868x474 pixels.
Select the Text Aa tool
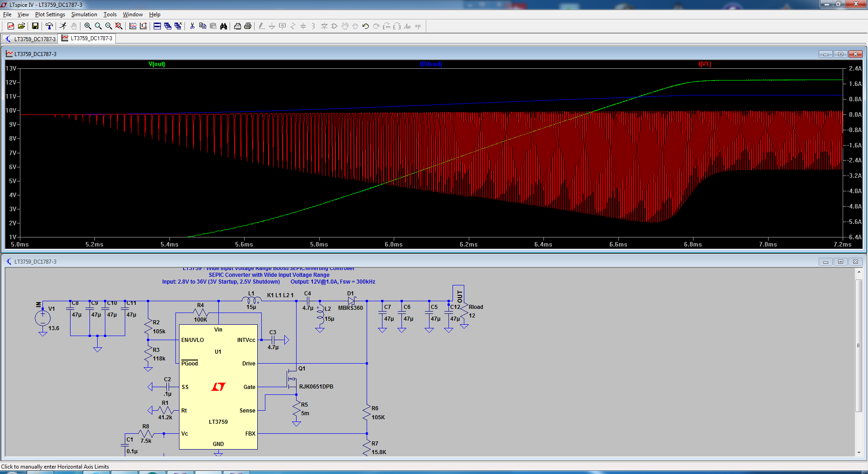click(407, 26)
